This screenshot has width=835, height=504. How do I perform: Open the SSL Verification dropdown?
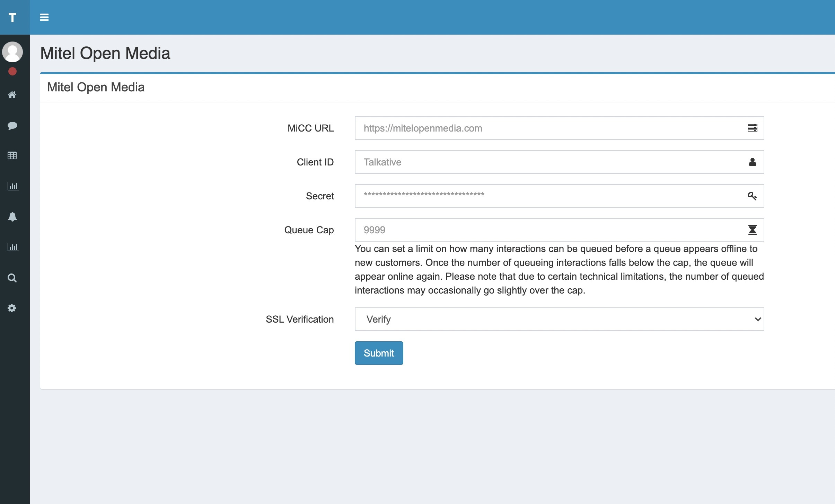(x=559, y=319)
